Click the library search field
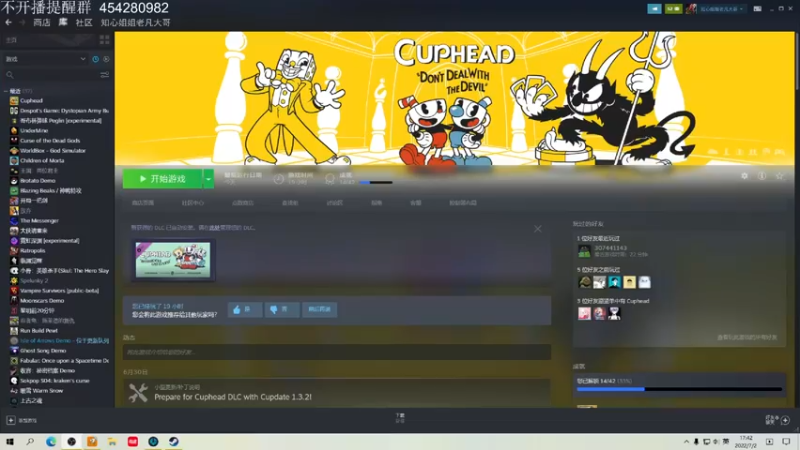 pyautogui.click(x=51, y=75)
